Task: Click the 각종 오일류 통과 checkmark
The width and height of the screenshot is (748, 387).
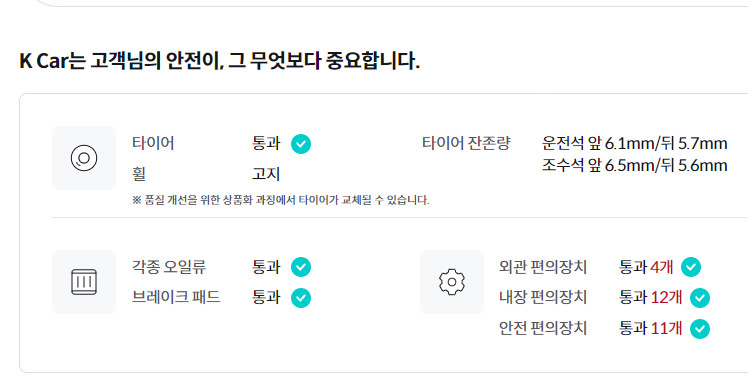Action: 301,267
